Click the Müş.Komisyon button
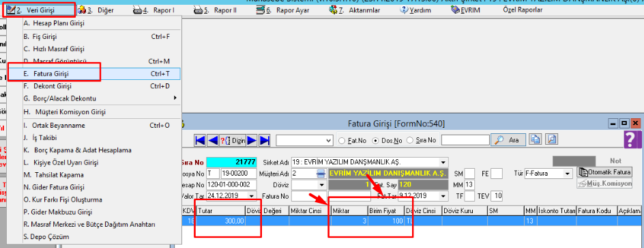 pos(604,184)
